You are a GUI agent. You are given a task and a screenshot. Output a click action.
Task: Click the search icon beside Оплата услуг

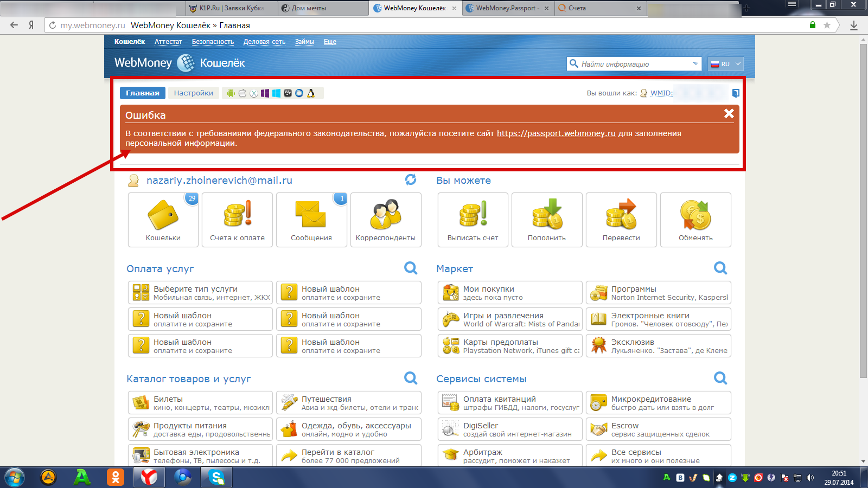[x=411, y=268]
